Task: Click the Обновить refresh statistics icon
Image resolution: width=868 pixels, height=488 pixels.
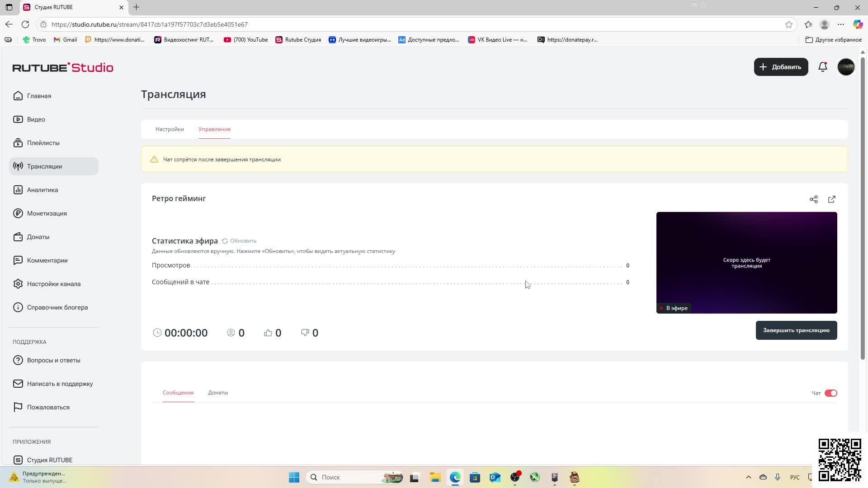Action: [225, 241]
